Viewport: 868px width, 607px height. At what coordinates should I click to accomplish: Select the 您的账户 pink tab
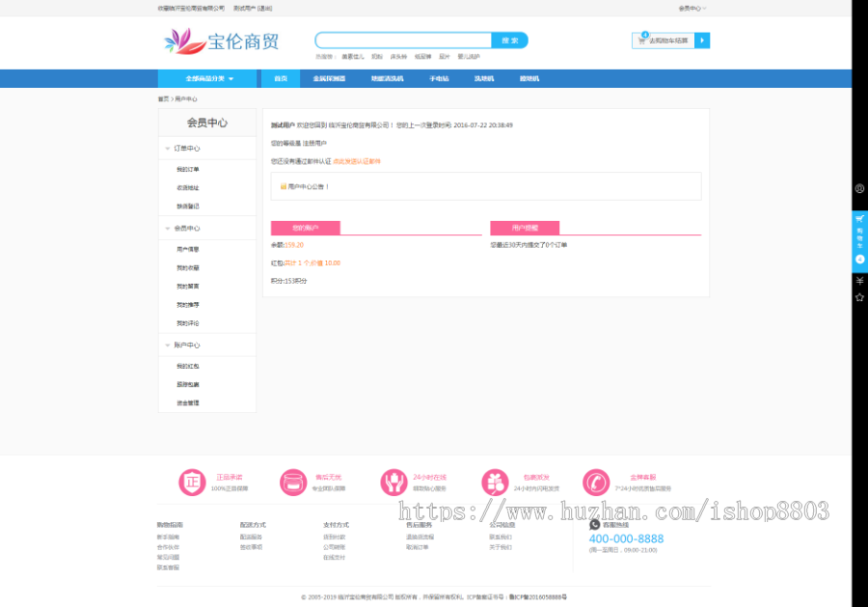[305, 228]
